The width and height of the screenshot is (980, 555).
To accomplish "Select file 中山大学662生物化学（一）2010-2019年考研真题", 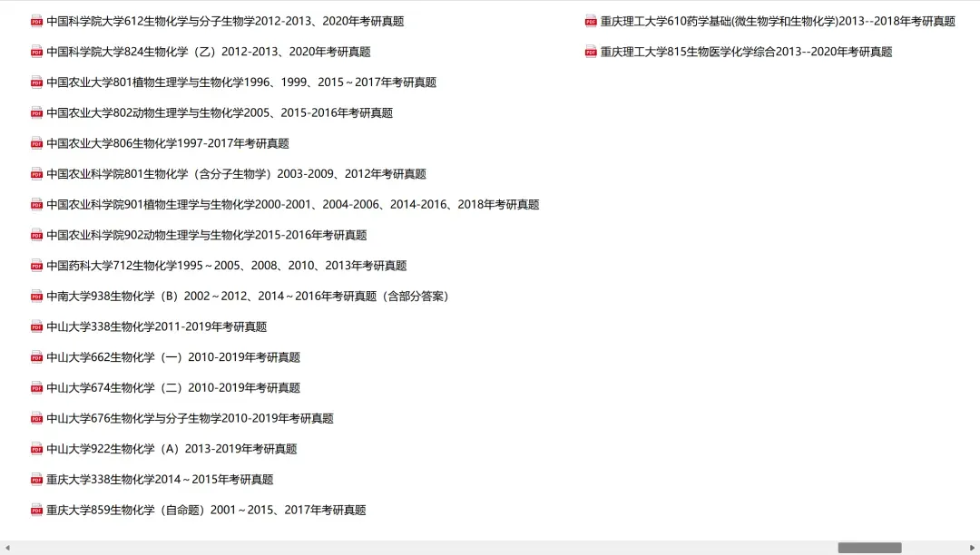I will click(x=173, y=357).
